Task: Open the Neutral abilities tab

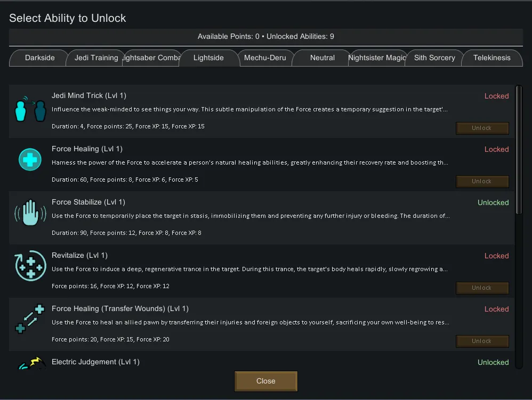Action: point(322,58)
